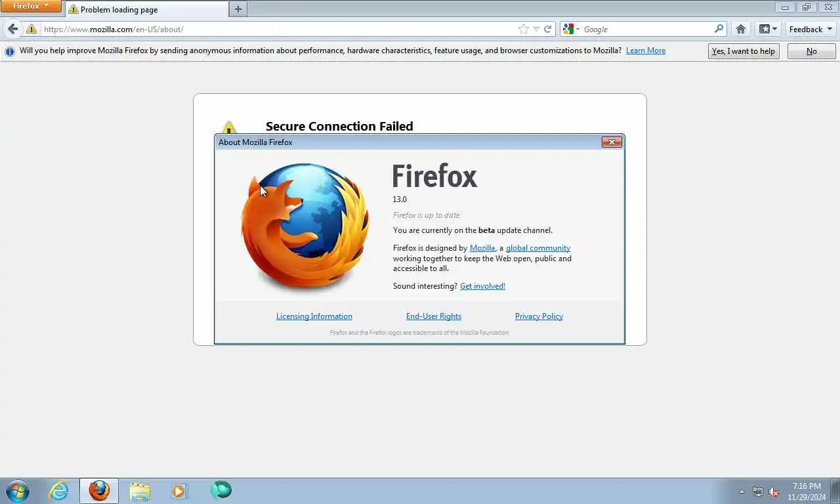Open a new tab with plus button
Image resolution: width=840 pixels, height=504 pixels.
(x=238, y=9)
